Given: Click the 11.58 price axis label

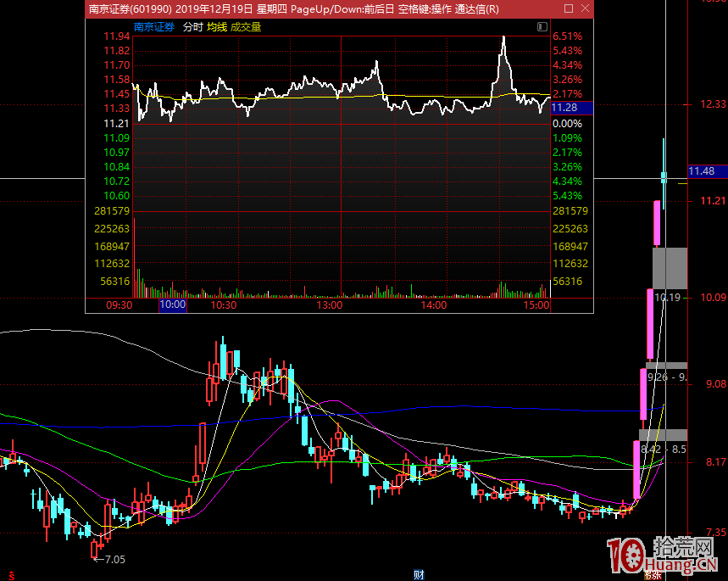Looking at the screenshot, I should [117, 80].
